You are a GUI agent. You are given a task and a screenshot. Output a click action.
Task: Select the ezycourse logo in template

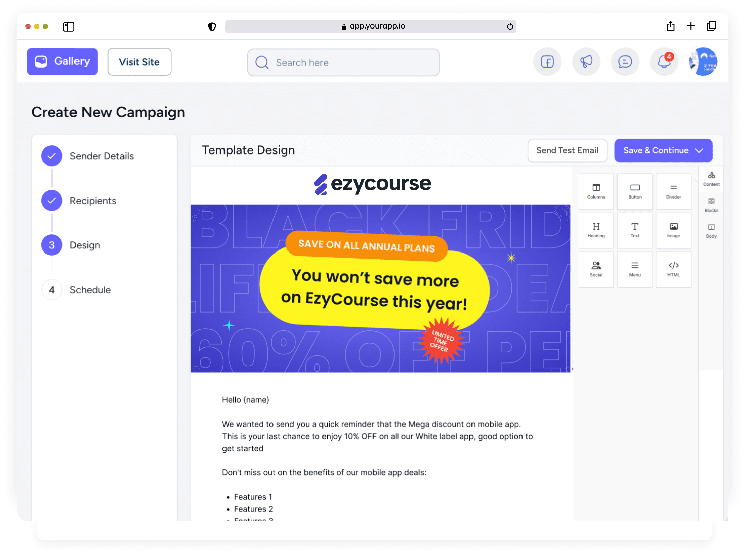point(372,184)
